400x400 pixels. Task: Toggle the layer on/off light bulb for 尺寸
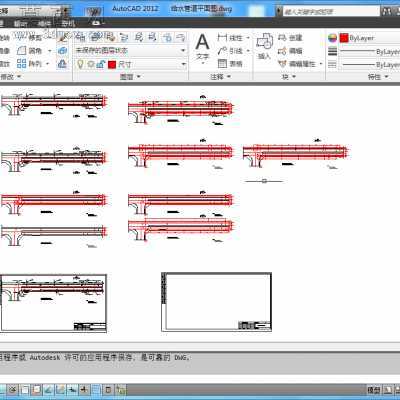pos(80,64)
